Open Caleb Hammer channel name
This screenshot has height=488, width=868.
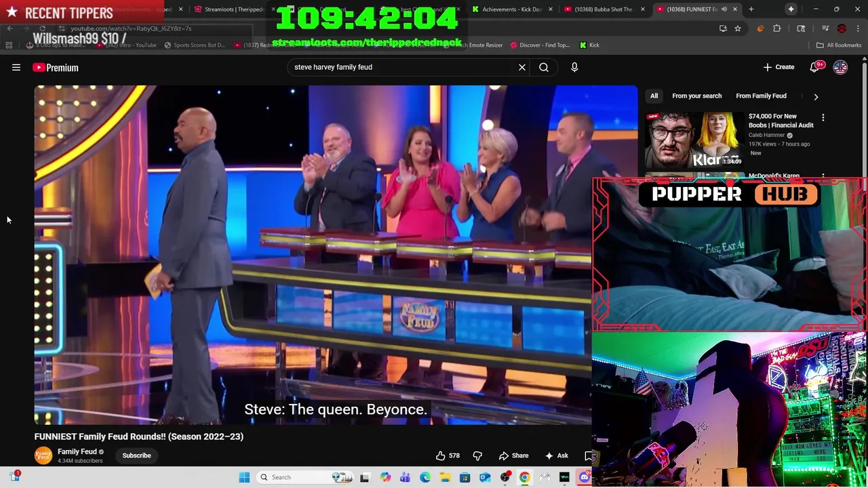point(766,135)
